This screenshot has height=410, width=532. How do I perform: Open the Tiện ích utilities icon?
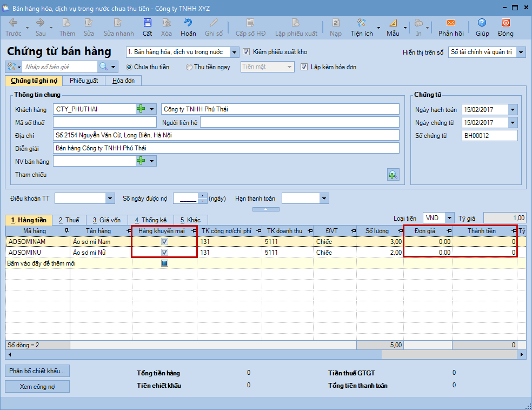(362, 23)
